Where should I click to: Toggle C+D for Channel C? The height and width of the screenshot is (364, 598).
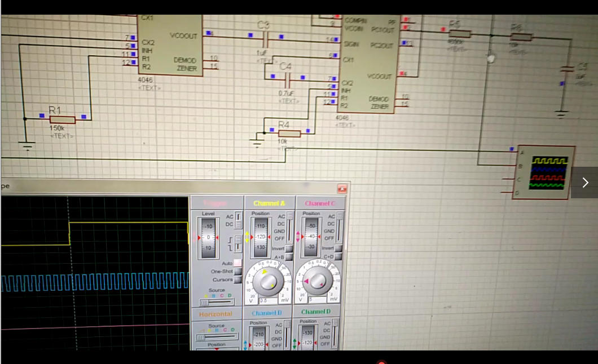(338, 256)
